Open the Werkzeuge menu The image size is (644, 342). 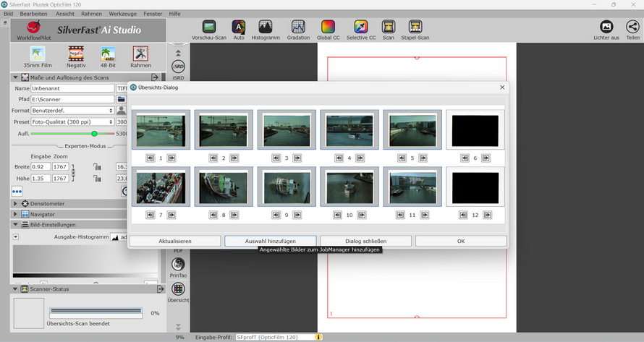[122, 14]
